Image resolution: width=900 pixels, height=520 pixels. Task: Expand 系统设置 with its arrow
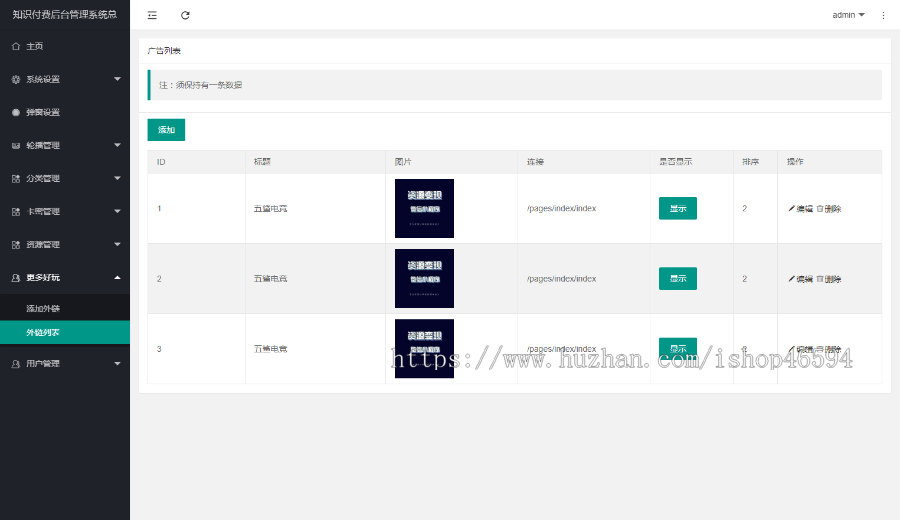117,79
